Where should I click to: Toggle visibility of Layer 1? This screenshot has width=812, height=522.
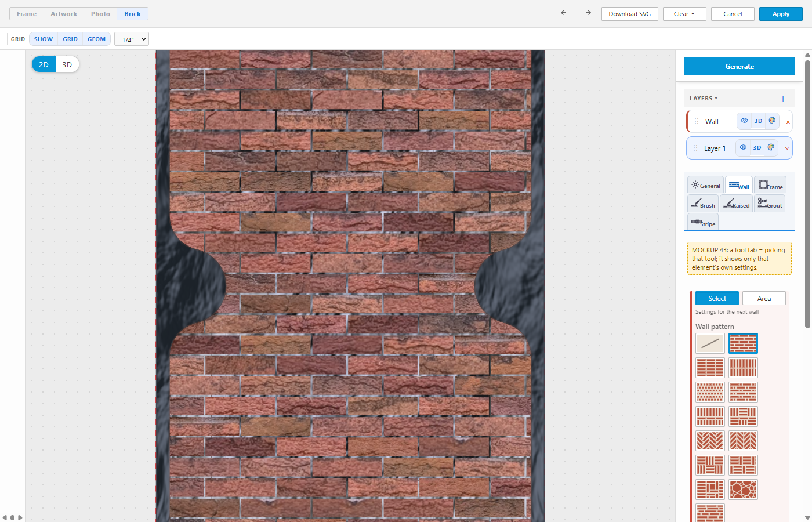coord(743,147)
